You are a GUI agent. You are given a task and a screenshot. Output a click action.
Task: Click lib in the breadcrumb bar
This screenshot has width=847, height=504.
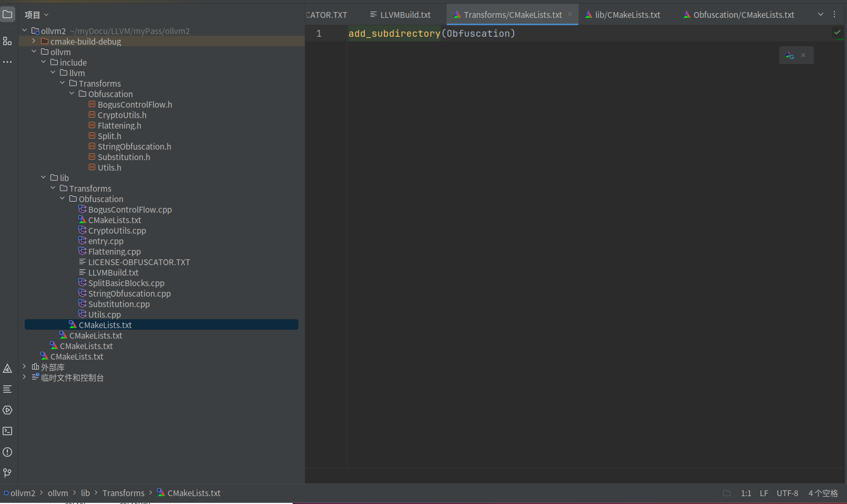click(x=85, y=493)
